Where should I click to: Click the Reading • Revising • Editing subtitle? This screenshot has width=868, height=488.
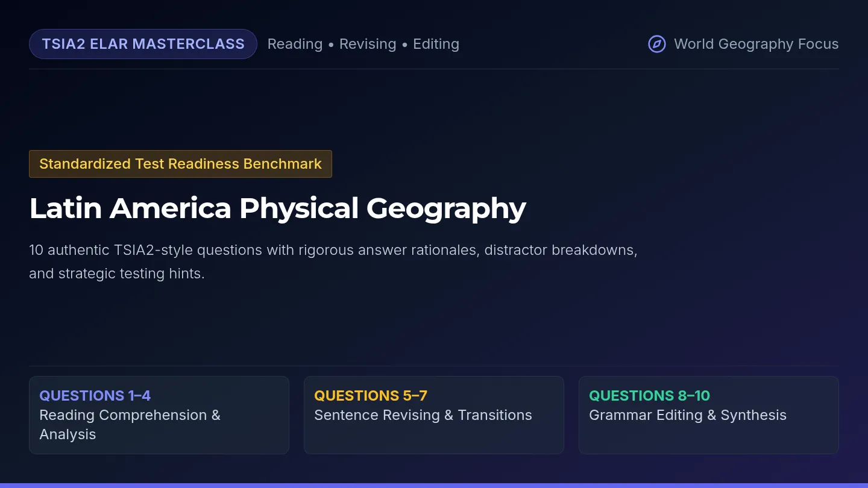tap(363, 44)
